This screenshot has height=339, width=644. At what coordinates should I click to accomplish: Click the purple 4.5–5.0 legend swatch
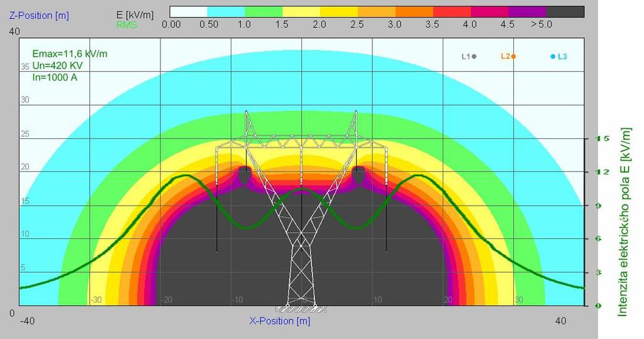(528, 11)
